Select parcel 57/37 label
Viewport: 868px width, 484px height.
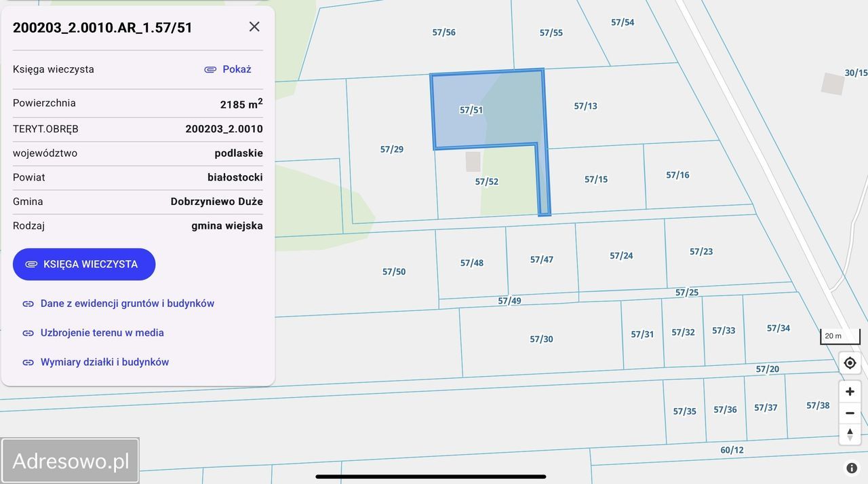click(x=766, y=407)
